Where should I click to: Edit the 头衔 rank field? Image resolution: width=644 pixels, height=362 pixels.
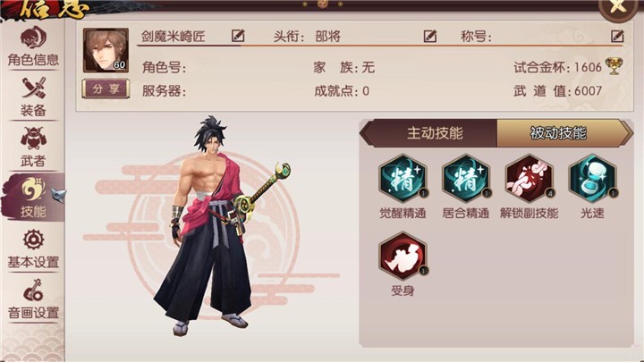tap(430, 36)
